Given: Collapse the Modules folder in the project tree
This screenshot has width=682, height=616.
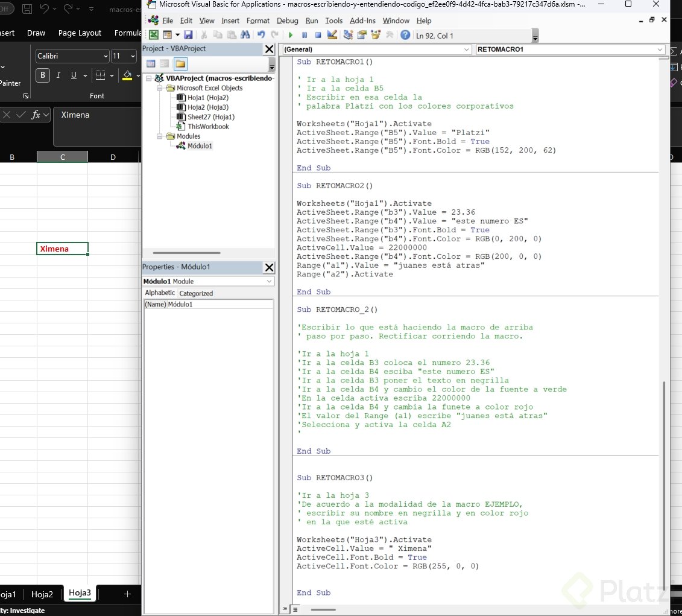Looking at the screenshot, I should (160, 136).
